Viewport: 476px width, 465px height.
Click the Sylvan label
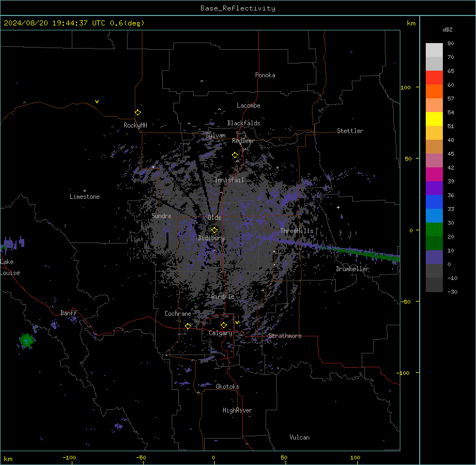(215, 135)
